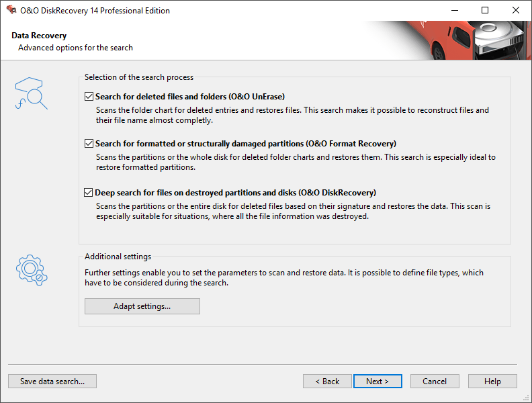Viewport: 532px width, 403px height.
Task: Click the Additional settings description text
Action: (283, 278)
